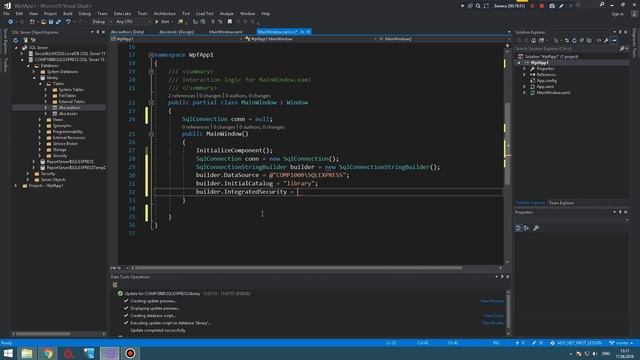Collapse the library database node

click(34, 78)
